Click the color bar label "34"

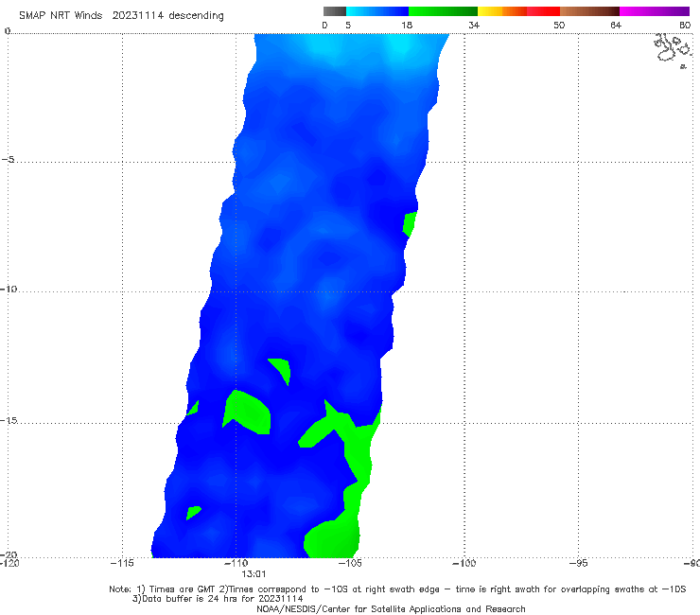[x=474, y=25]
